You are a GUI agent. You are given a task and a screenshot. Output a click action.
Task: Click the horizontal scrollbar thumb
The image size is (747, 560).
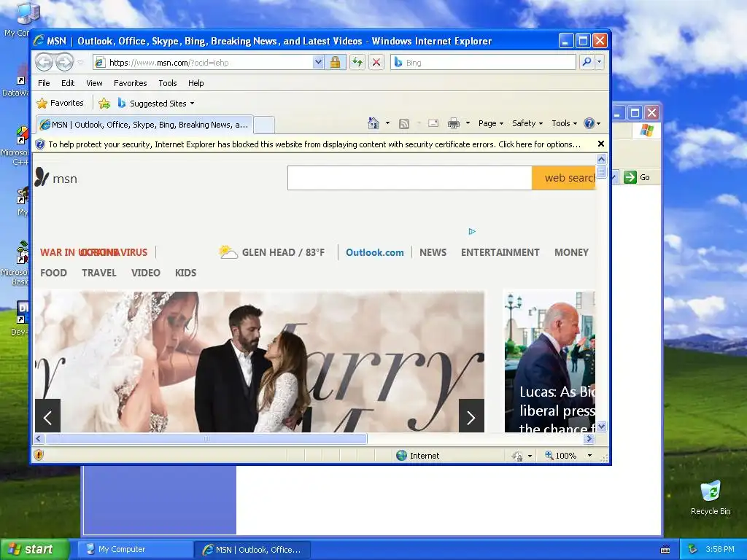pyautogui.click(x=206, y=438)
